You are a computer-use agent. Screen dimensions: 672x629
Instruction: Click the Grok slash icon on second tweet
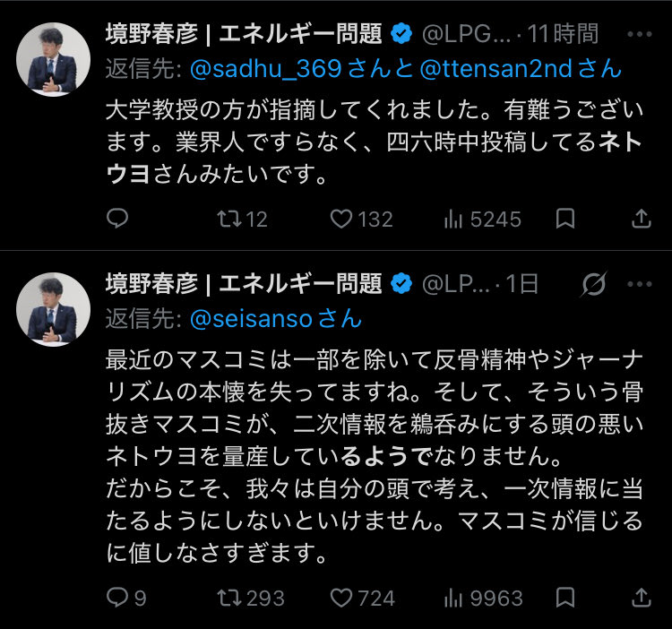pos(591,284)
